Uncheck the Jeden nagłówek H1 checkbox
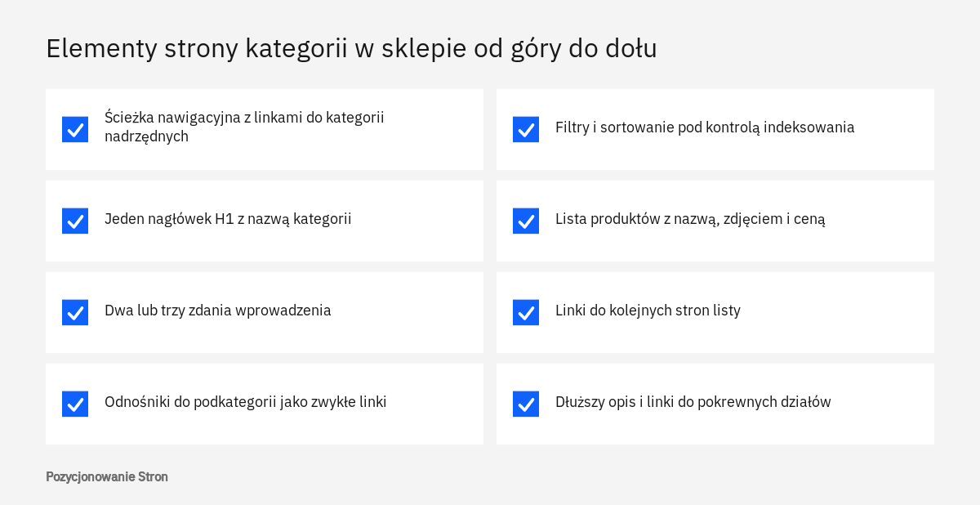The image size is (980, 505). 75,221
